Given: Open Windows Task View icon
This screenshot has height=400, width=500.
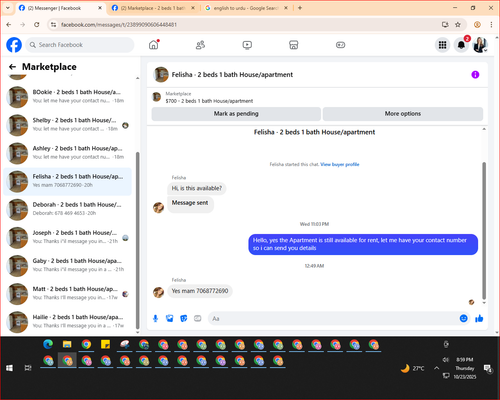Looking at the screenshot, I should (x=28, y=368).
